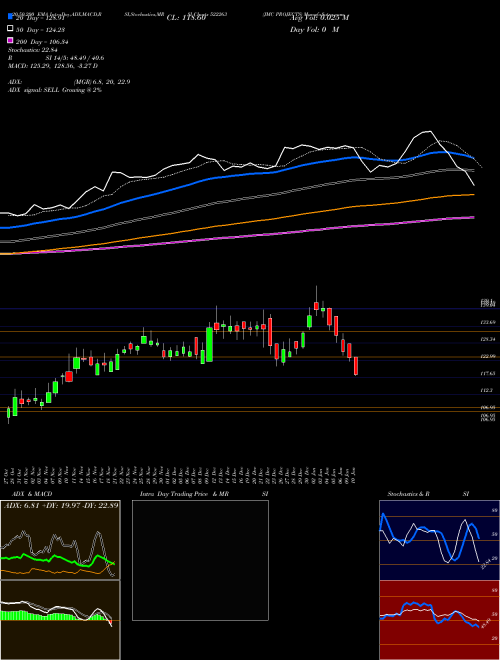Screen dimensions: 500x660
Task: Select the '50 Day - 124.28' legend text
Action: (41, 30)
